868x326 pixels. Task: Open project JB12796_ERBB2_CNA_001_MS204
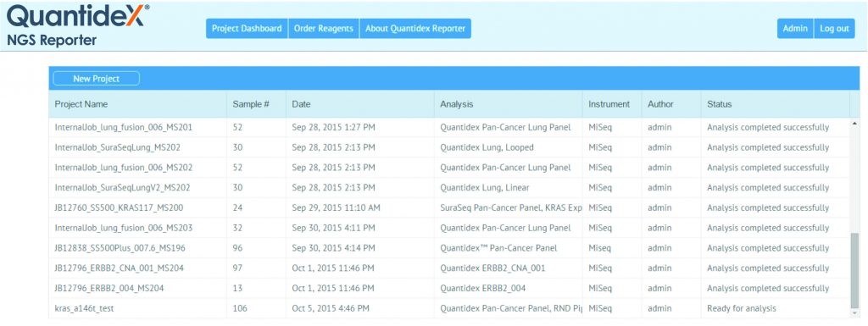(449, 268)
